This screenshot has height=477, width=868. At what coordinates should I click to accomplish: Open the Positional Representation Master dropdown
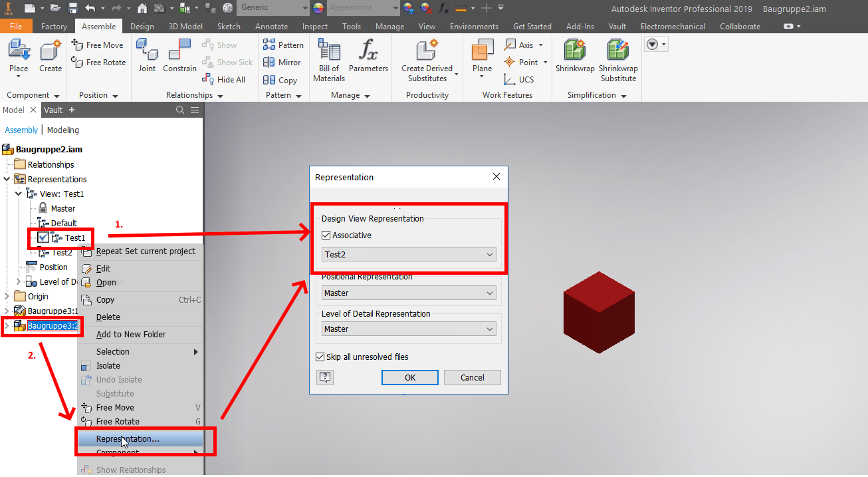(490, 293)
